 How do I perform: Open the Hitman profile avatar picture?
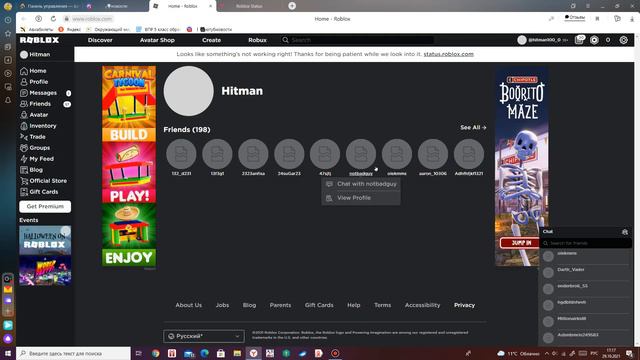pyautogui.click(x=189, y=91)
